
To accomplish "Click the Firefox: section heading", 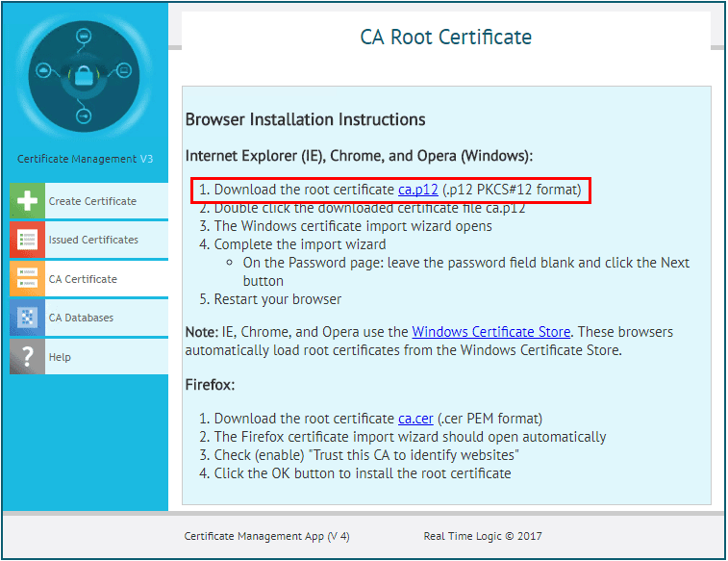I will (x=210, y=385).
